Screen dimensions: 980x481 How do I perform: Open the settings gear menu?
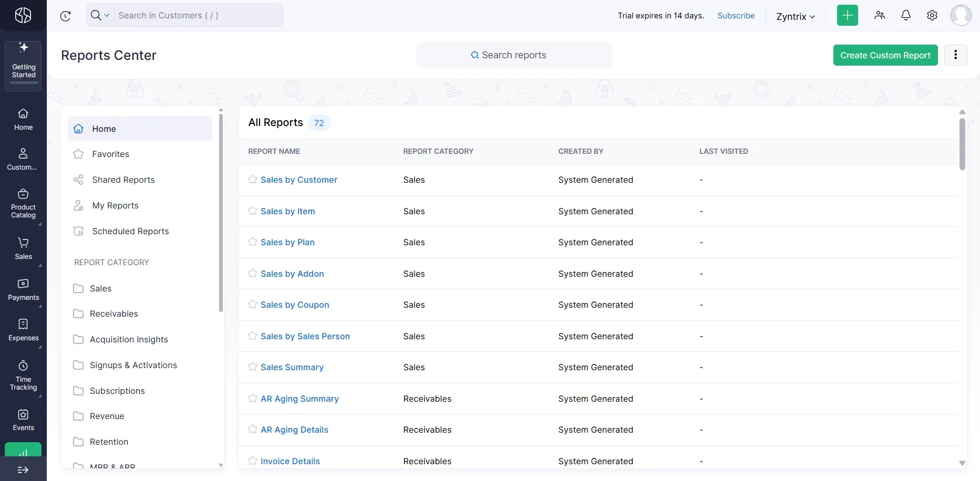(932, 15)
